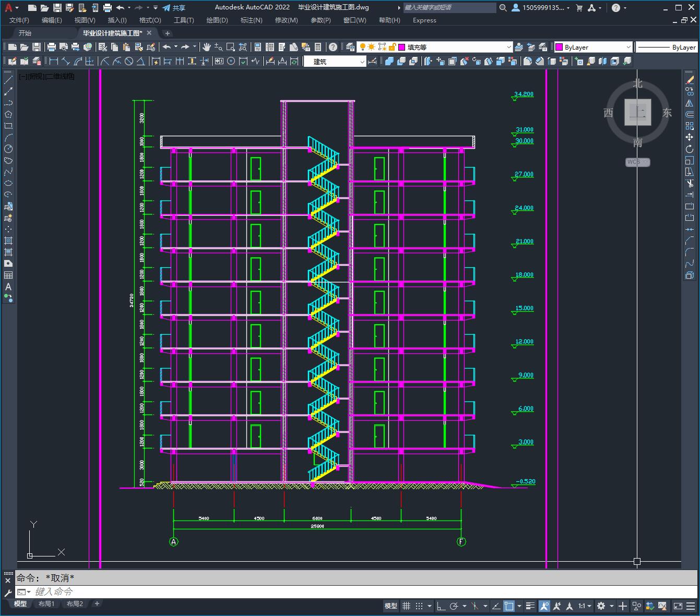This screenshot has height=616, width=700.
Task: Toggle the drawing grid display in status bar
Action: 407,606
